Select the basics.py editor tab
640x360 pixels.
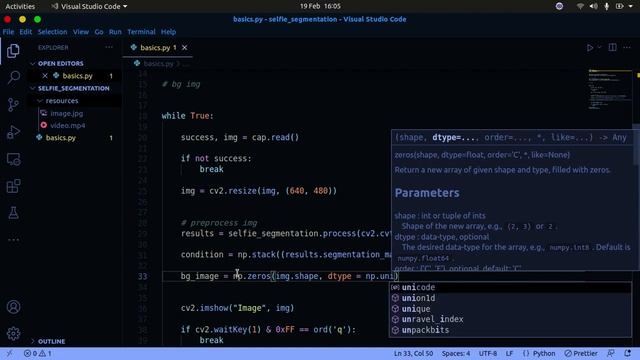159,48
